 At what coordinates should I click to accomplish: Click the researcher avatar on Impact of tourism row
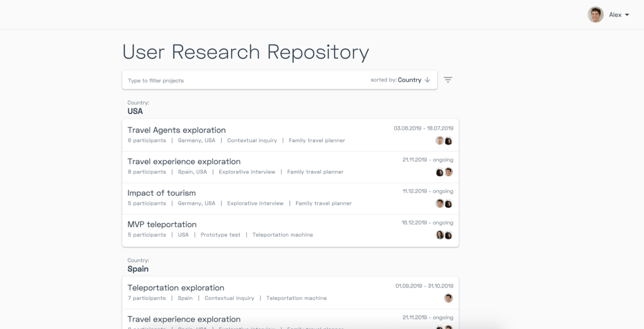[x=440, y=203]
